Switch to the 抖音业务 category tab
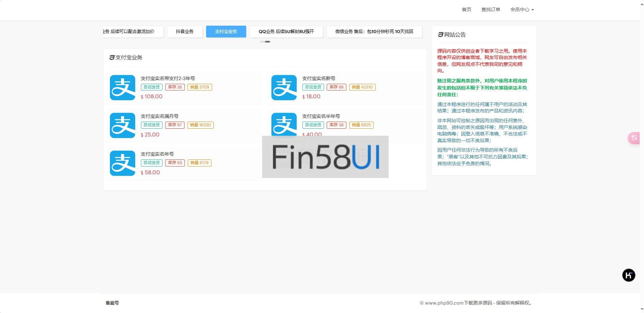 pyautogui.click(x=184, y=31)
